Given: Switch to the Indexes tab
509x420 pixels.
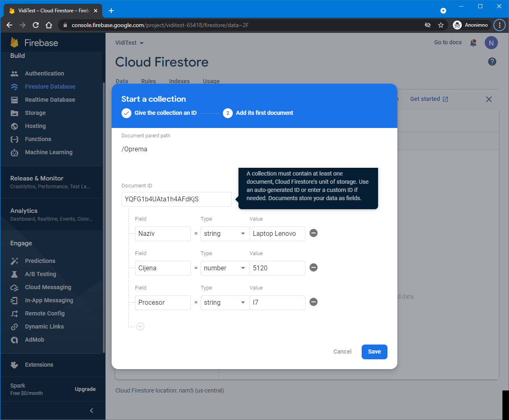Looking at the screenshot, I should [x=179, y=81].
